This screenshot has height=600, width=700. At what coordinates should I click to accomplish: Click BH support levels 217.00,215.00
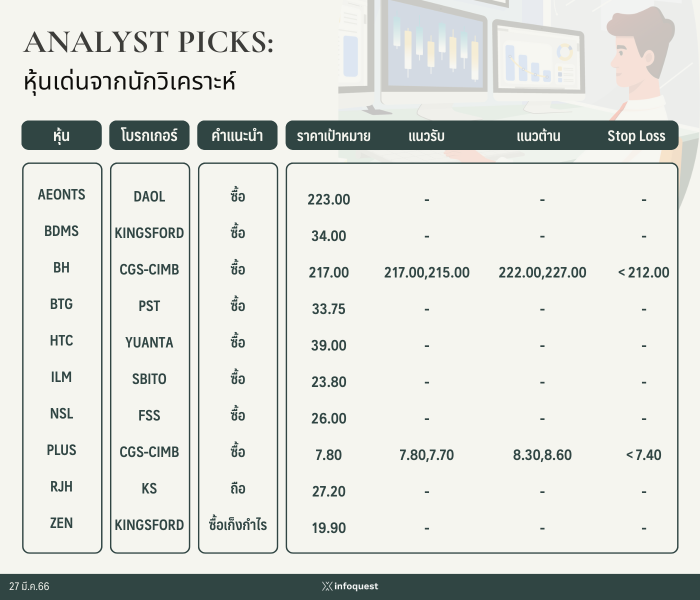click(427, 272)
